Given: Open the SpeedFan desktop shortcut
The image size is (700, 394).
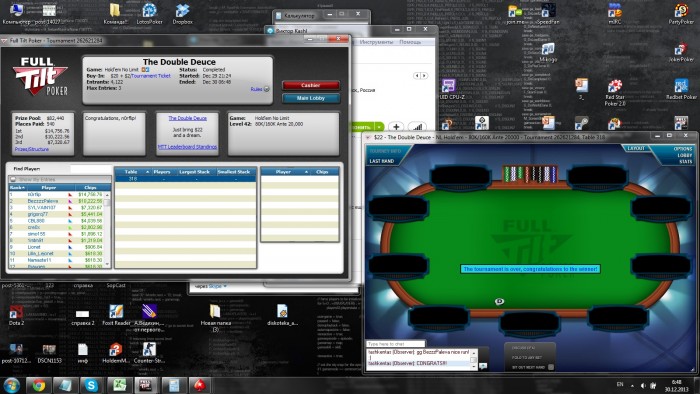Looking at the screenshot, I should pos(548,13).
